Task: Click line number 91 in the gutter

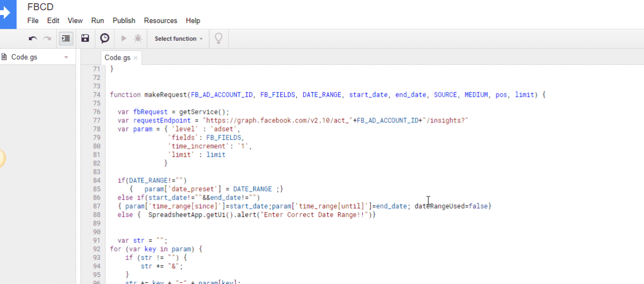Action: click(97, 240)
